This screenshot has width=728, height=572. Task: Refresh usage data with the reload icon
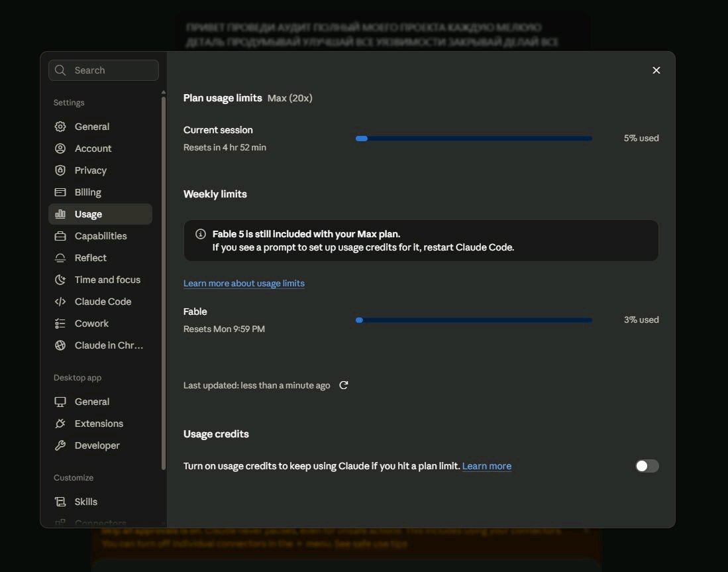coord(344,385)
